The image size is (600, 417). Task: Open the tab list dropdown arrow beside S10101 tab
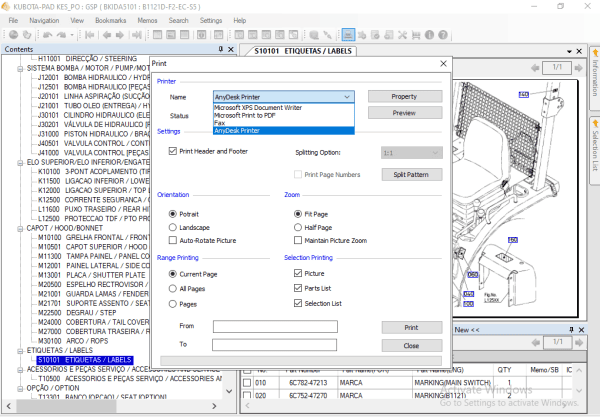click(x=569, y=51)
